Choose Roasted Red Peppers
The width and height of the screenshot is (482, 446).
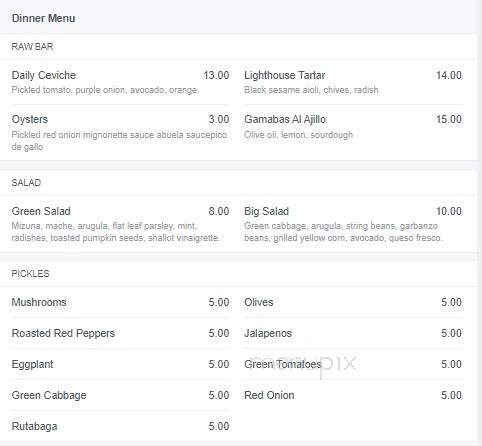coord(63,333)
